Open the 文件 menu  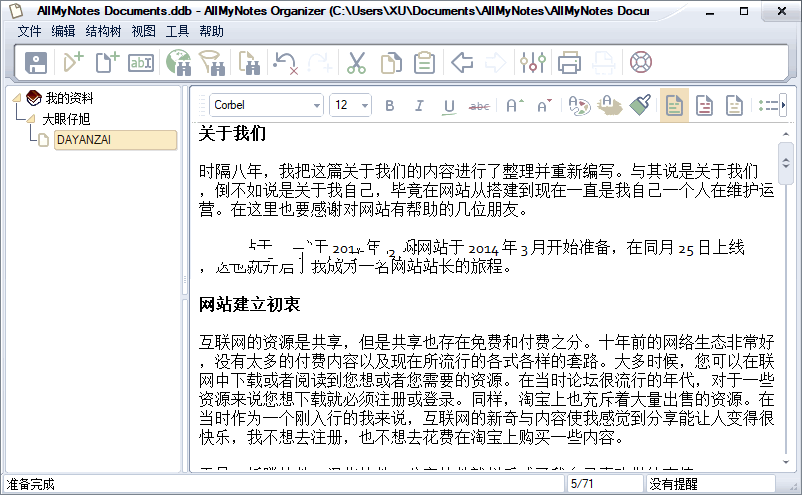(29, 31)
